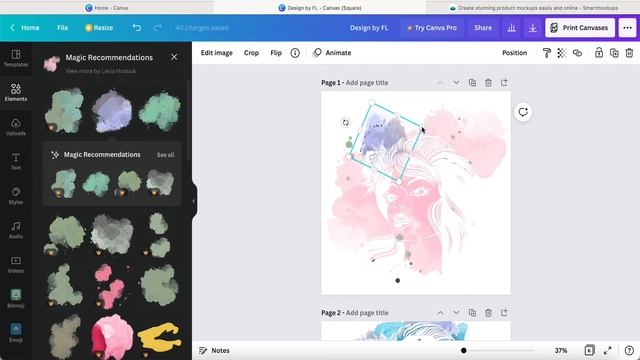Image resolution: width=640 pixels, height=360 pixels.
Task: Switch to the Smartmockups browser tab
Action: pos(533,8)
